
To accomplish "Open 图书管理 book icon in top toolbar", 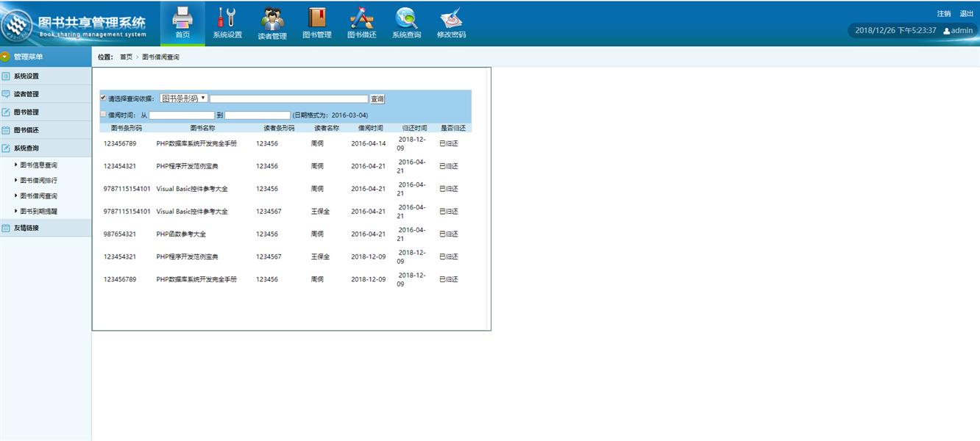I will 317,18.
